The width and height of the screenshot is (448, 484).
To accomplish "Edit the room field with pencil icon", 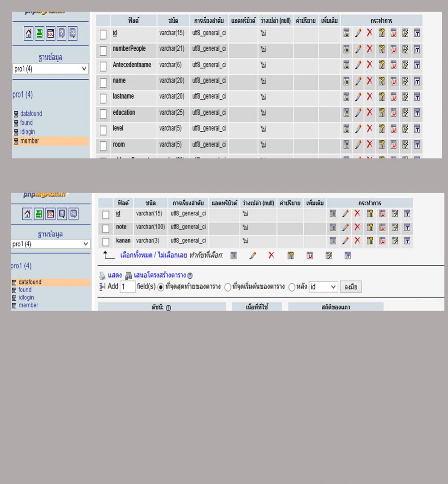I will click(x=358, y=144).
